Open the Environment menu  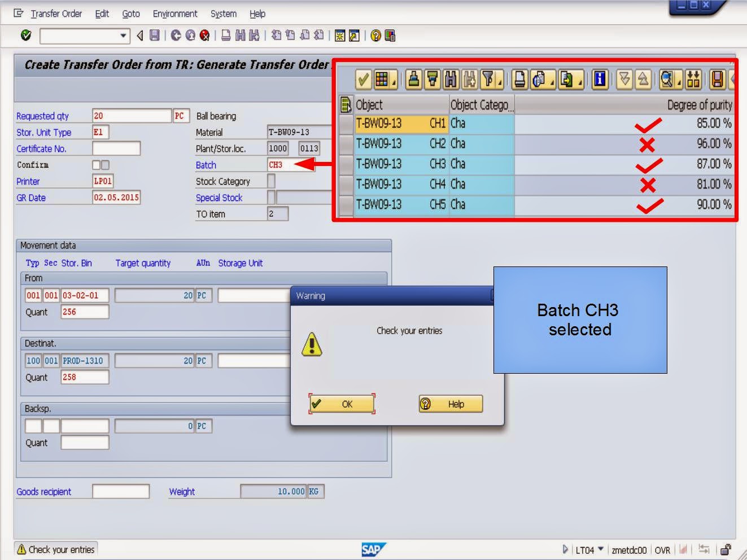coord(175,14)
